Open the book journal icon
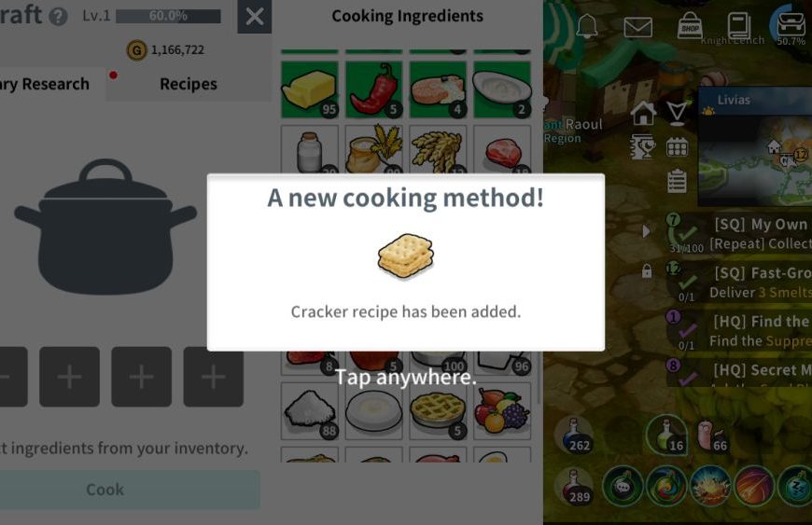812x525 pixels. tap(738, 26)
